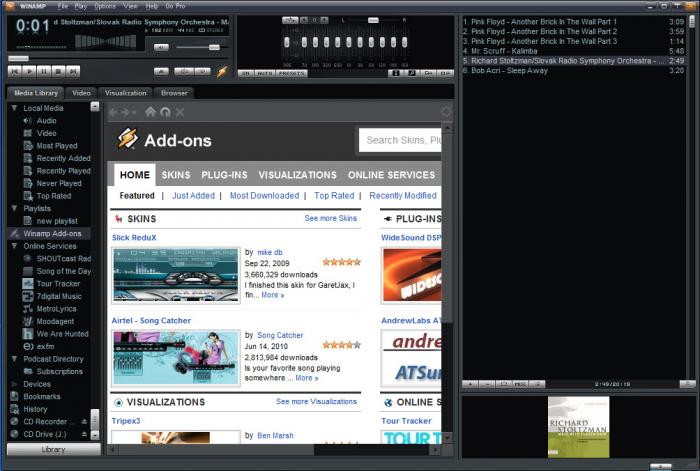
Task: Open the Slick ReduX skin thumbnail
Action: point(176,275)
